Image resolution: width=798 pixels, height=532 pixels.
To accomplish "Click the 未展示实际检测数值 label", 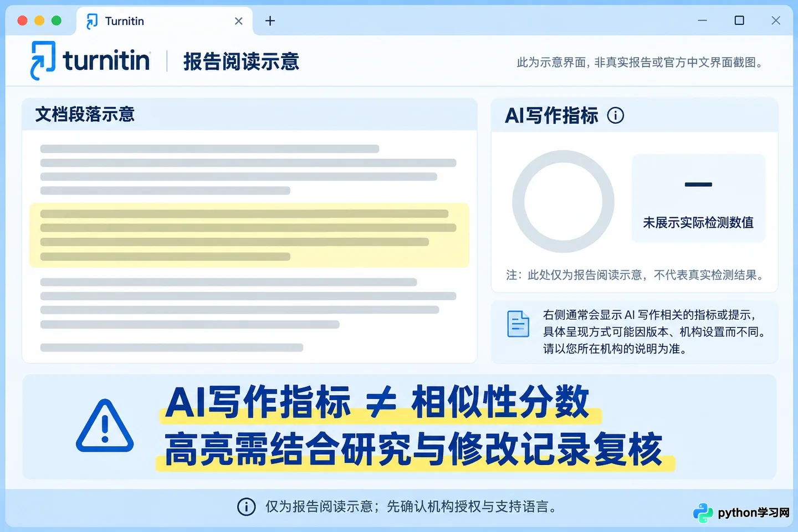I will point(698,223).
